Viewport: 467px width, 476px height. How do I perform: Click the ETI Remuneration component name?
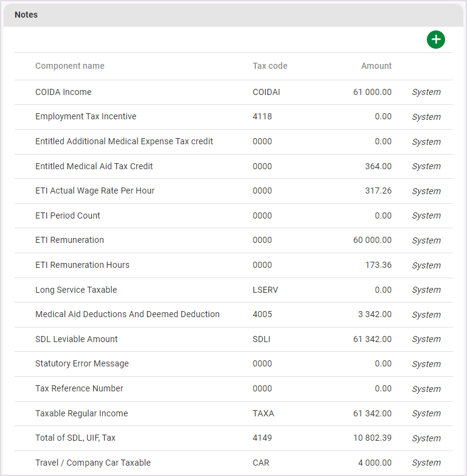69,240
